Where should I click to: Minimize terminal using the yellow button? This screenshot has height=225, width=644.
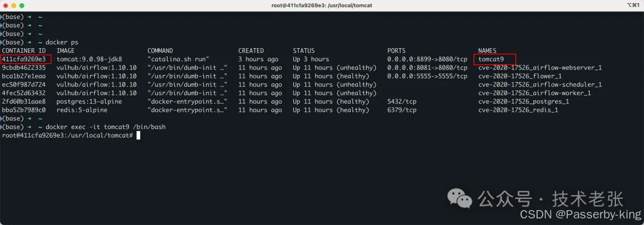pyautogui.click(x=14, y=6)
